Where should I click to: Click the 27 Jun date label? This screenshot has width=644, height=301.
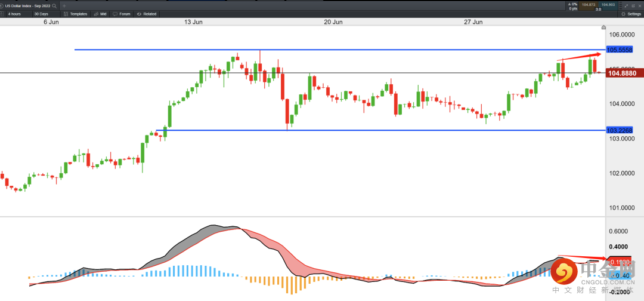(x=473, y=22)
